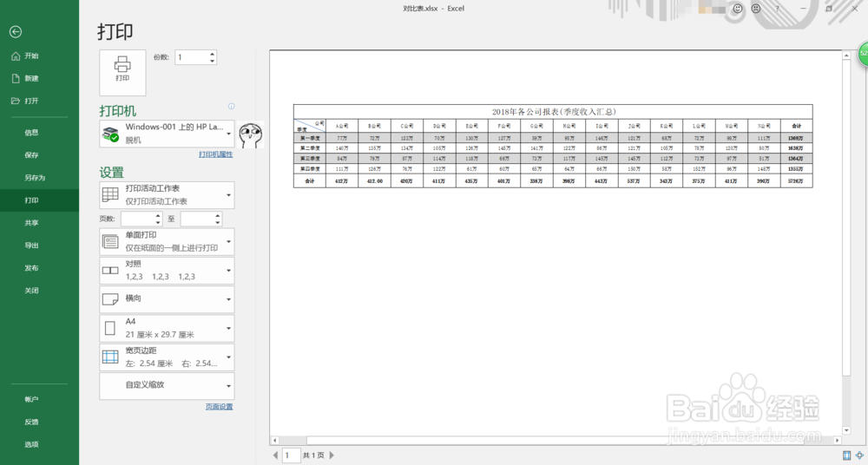The height and width of the screenshot is (465, 868).
Task: Click preview horizontal scrollbar right arrow
Action: 837,441
